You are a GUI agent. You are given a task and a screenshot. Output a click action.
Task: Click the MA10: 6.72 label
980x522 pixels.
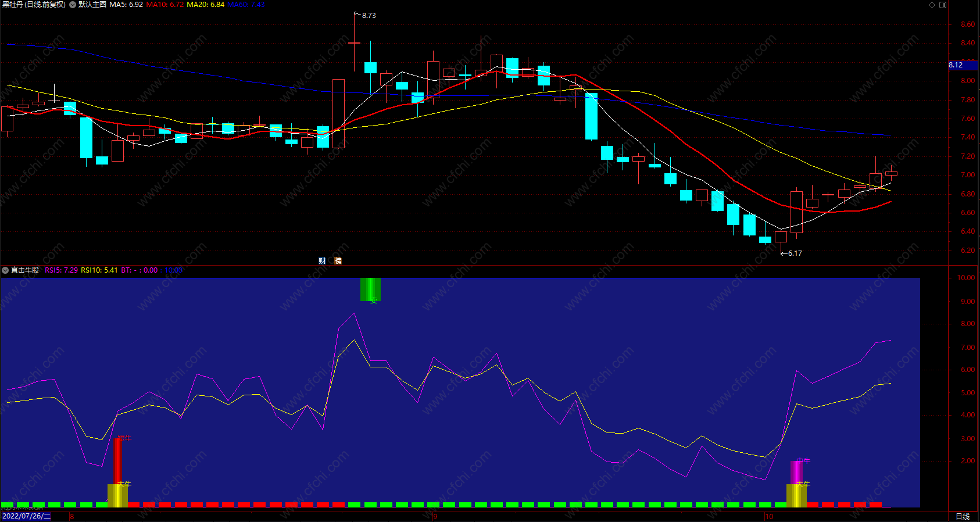click(x=165, y=5)
